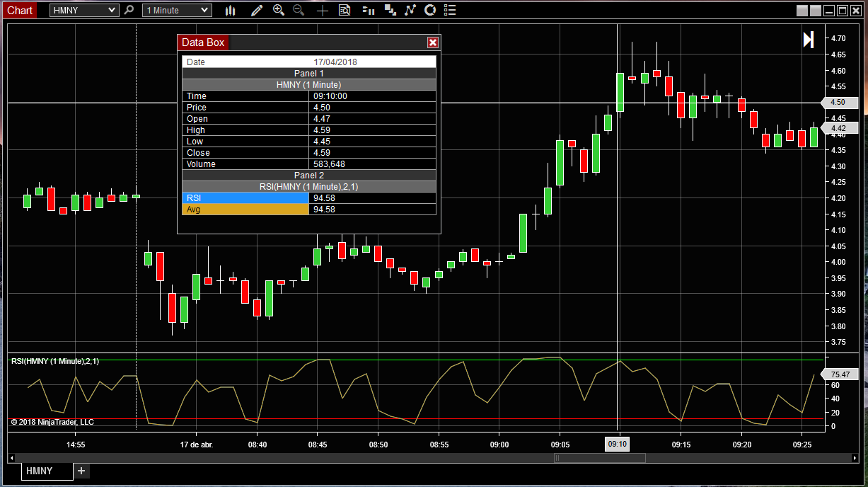Viewport: 868px width, 487px height.
Task: Click the date value 17/04/2018
Action: point(335,62)
